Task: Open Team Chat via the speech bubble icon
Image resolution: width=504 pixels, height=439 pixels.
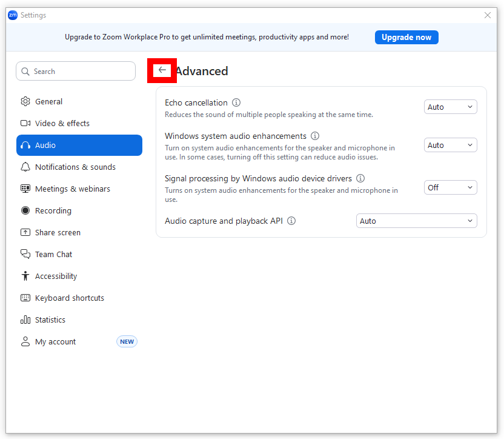Action: (25, 254)
